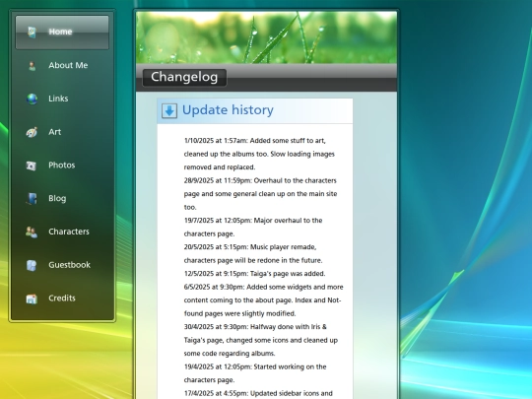Viewport: 532px width, 399px height.
Task: Click the Links globe icon
Action: 32,100
